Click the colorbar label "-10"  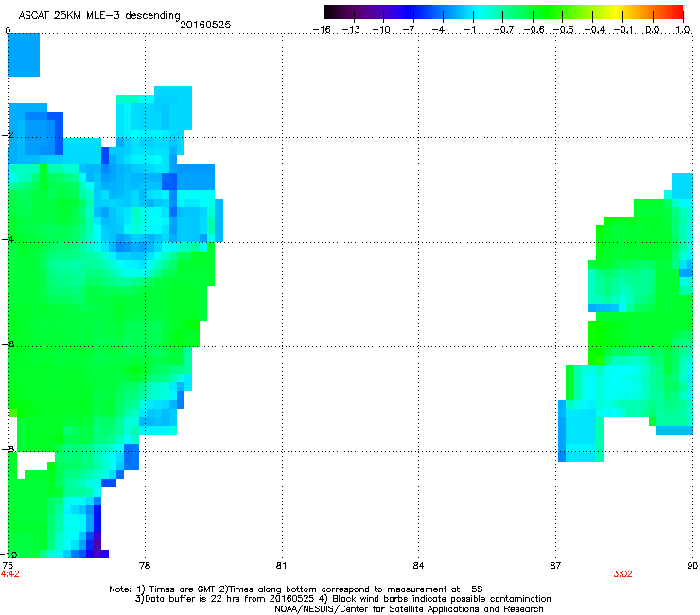pos(381,30)
